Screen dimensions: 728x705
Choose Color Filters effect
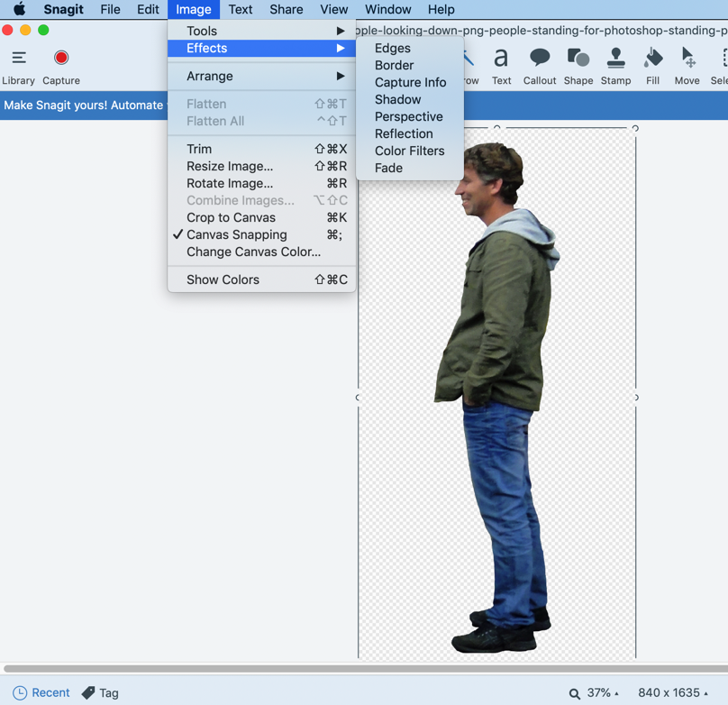coord(409,151)
